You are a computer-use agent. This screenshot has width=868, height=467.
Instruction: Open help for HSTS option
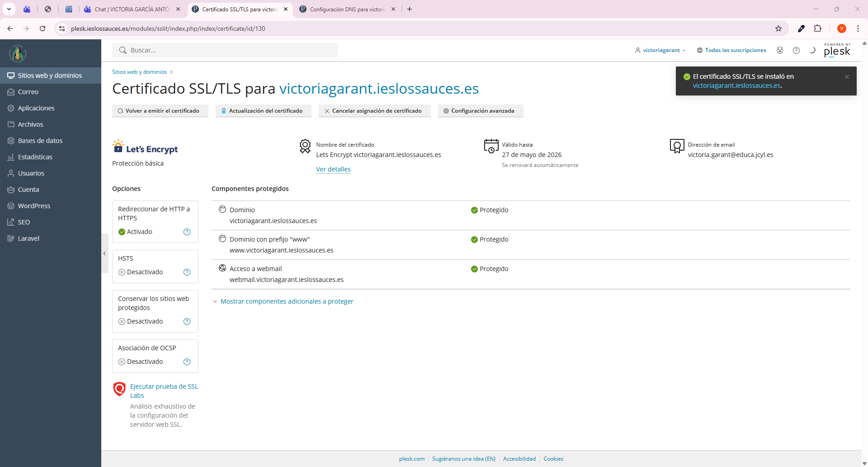pos(187,272)
